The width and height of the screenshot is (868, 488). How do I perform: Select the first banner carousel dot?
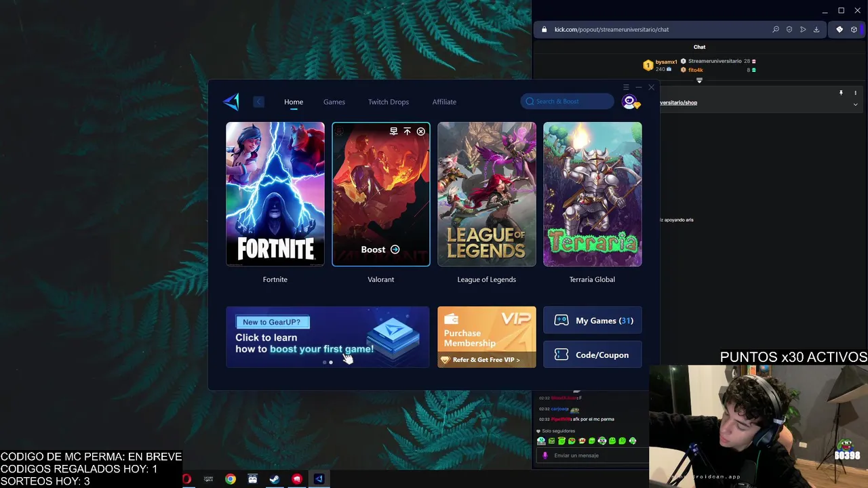click(x=324, y=363)
